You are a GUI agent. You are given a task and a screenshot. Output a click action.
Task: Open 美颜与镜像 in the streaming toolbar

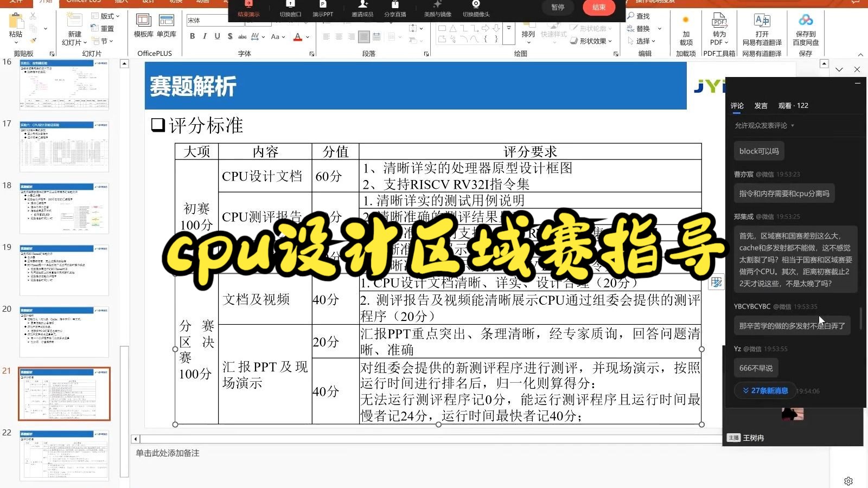437,8
